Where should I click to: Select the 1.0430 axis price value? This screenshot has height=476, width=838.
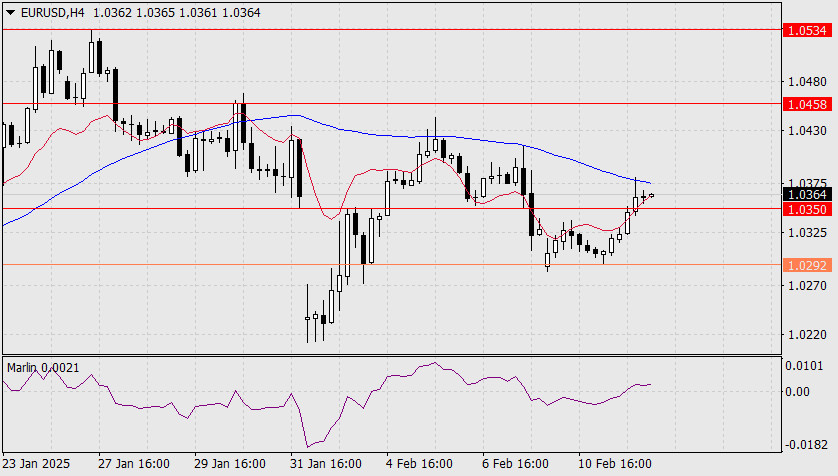click(808, 130)
